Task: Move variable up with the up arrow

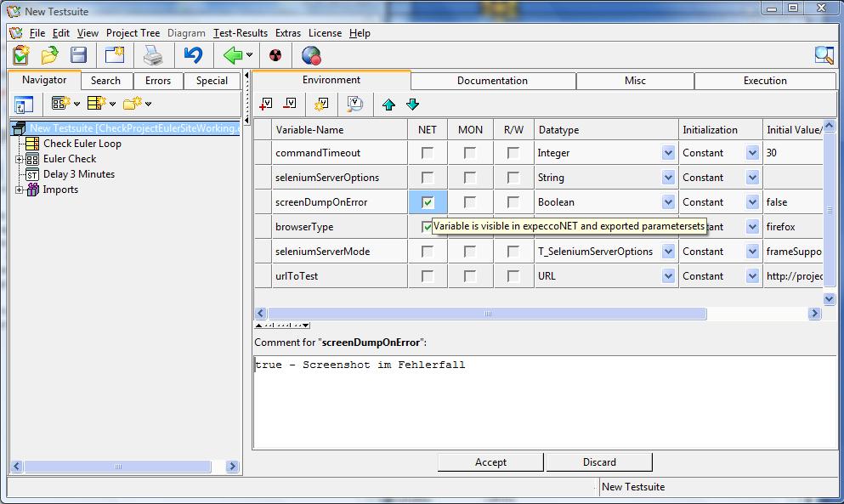Action: [388, 105]
